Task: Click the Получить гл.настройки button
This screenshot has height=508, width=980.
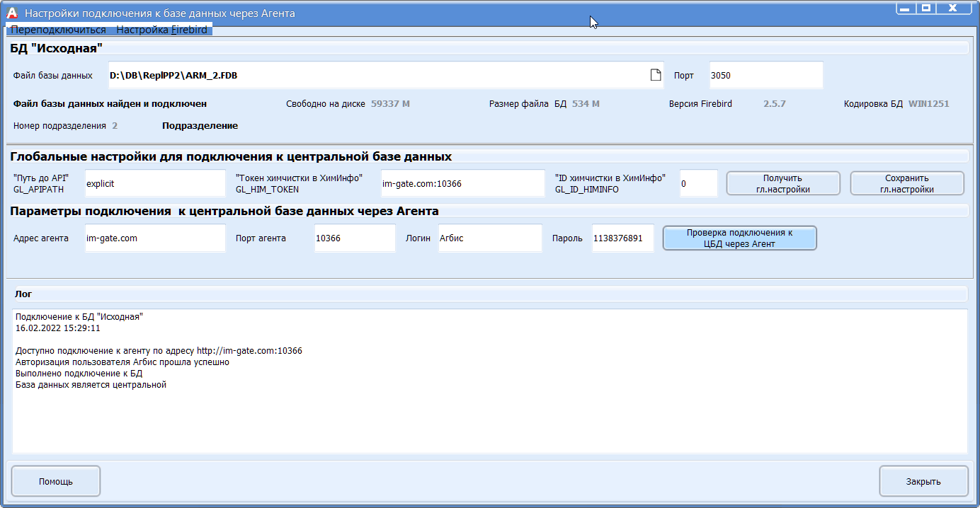Action: 783,183
